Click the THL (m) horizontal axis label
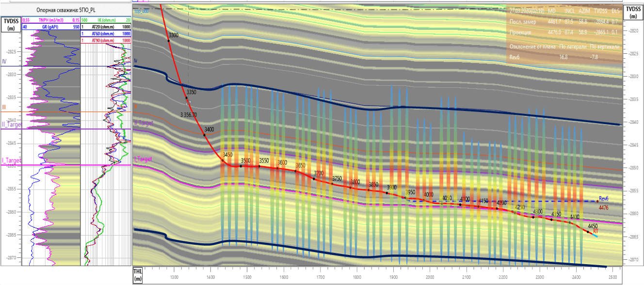This screenshot has width=644, height=285. [x=138, y=276]
